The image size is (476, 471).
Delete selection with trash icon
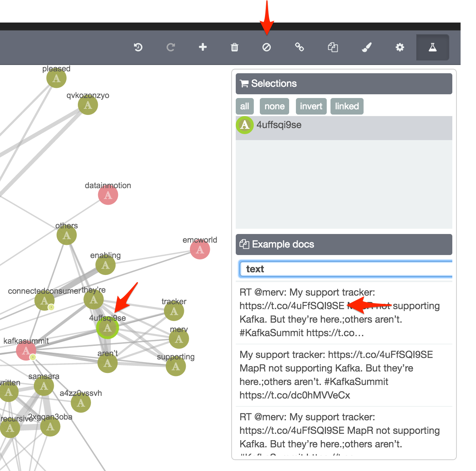point(235,47)
